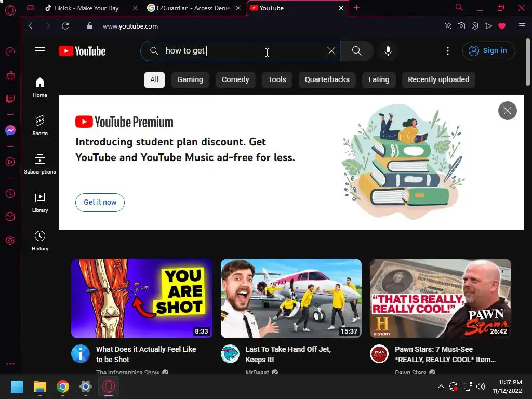The width and height of the screenshot is (532, 399).
Task: Open Pawn Stars channel avatar
Action: tap(379, 354)
